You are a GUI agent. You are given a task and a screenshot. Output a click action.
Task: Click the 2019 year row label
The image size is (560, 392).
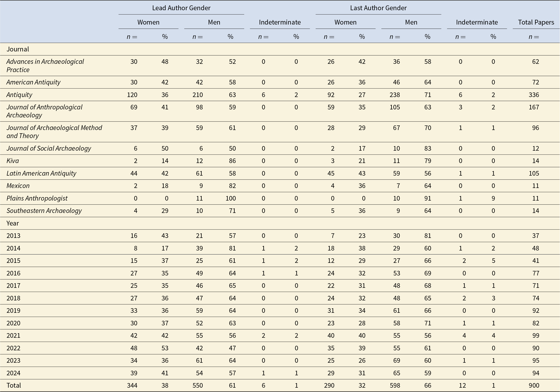click(13, 311)
